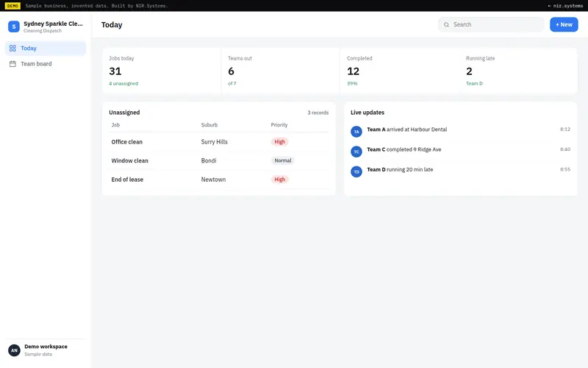Click the 8:40 timestamp
This screenshot has width=588, height=368.
[565, 149]
